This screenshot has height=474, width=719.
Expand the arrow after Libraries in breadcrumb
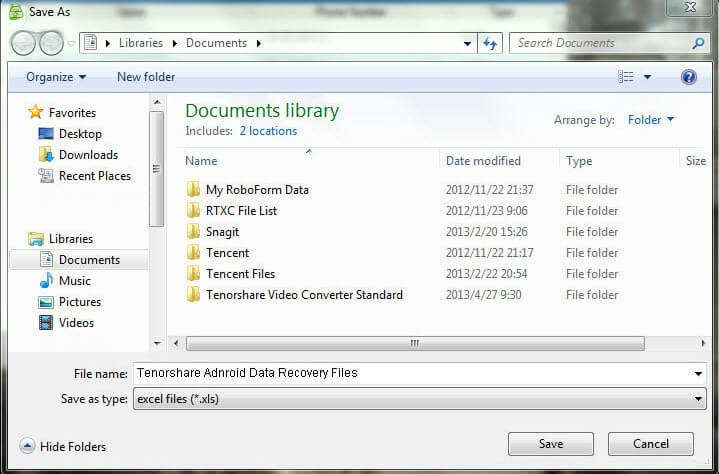pyautogui.click(x=175, y=44)
